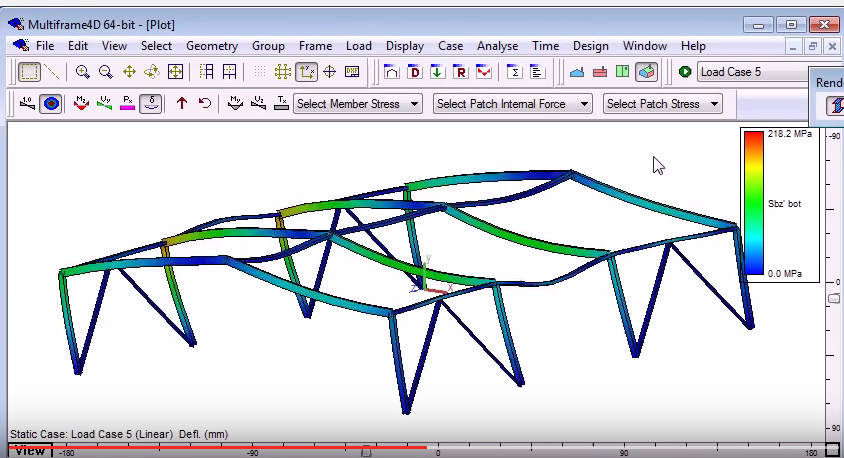Click the red up-arrow reactions icon
The height and width of the screenshot is (458, 844).
click(x=182, y=103)
